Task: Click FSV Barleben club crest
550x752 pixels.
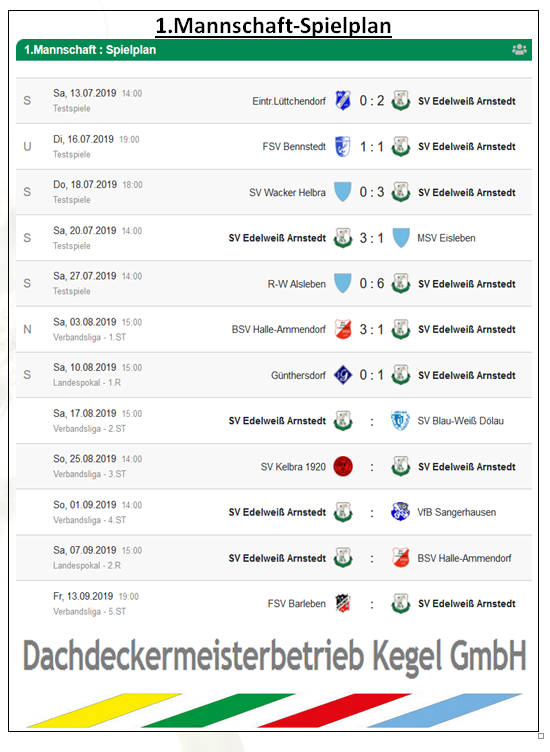Action: [x=343, y=603]
